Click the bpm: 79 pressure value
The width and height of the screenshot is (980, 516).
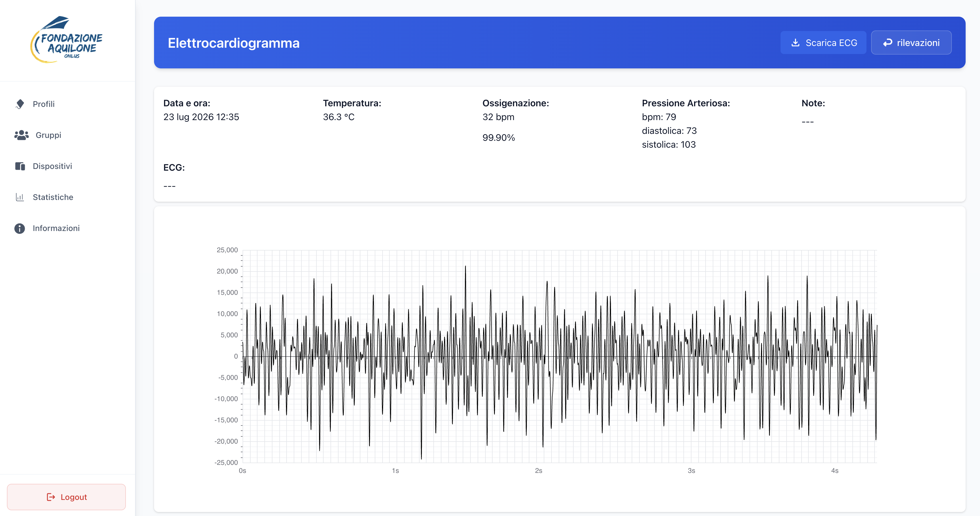(x=659, y=117)
